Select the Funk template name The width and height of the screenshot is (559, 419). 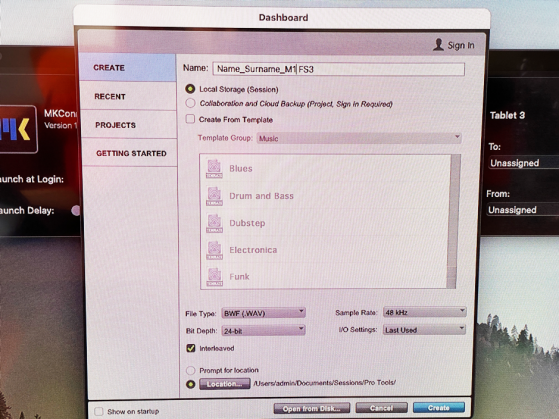[x=239, y=277]
